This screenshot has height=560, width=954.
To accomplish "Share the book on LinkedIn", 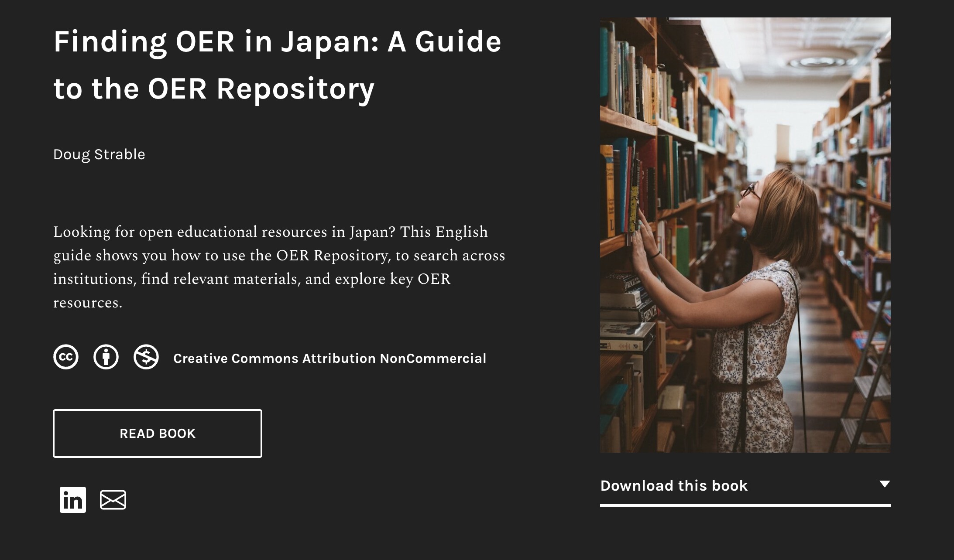I will 73,500.
